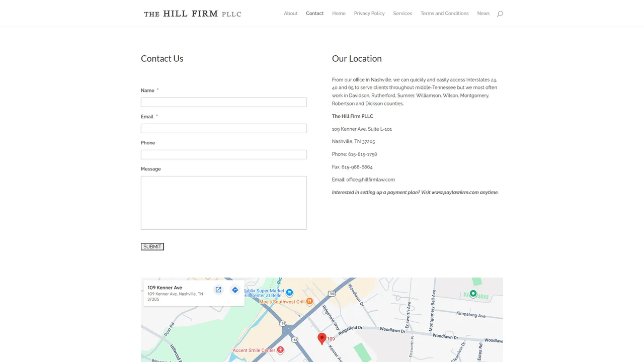Click Publix Super Market shopping cart marker
Screen dimensions: 644x362
pyautogui.click(x=289, y=292)
